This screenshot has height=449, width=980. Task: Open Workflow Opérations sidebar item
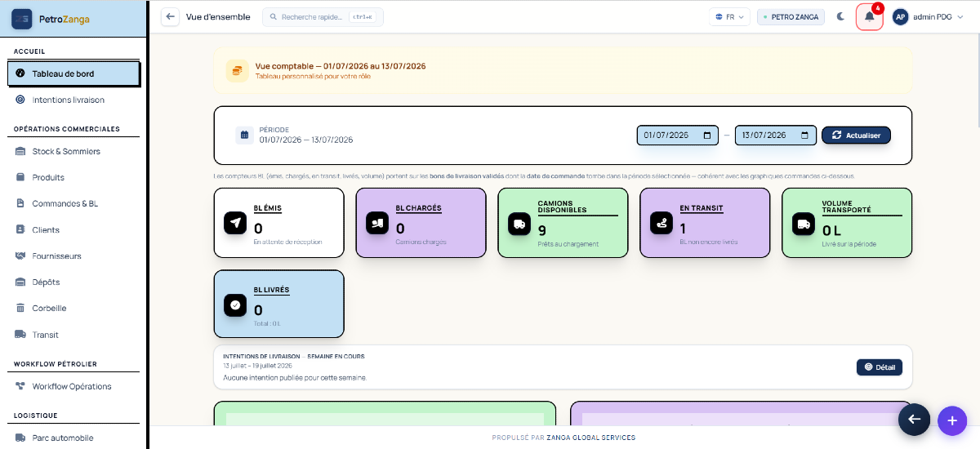73,386
